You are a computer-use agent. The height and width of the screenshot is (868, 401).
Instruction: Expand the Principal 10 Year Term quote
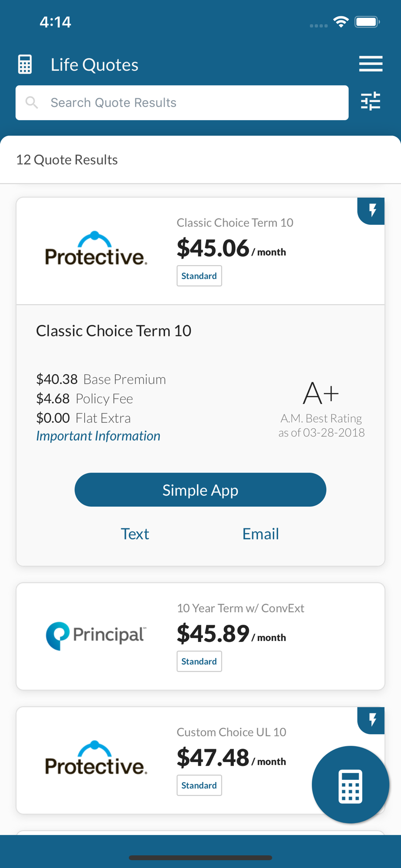[200, 636]
